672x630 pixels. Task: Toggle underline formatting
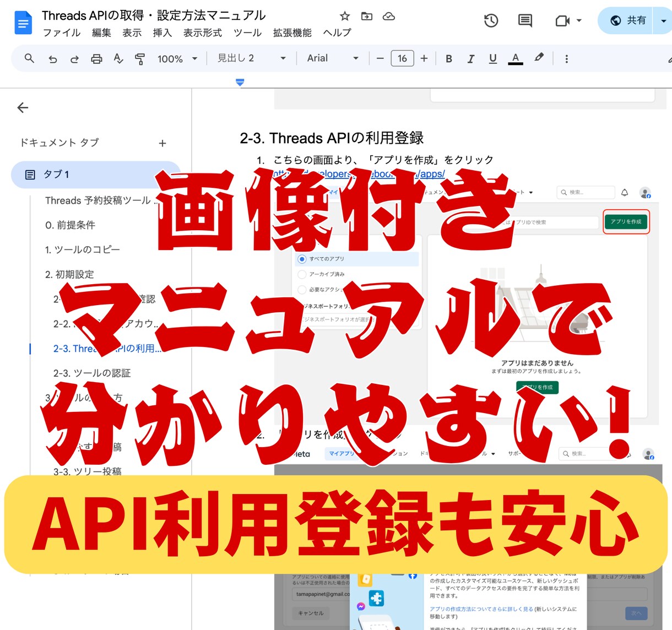tap(493, 59)
